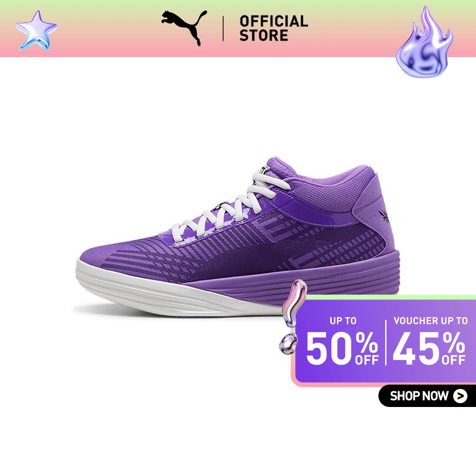Open the OFFICIAL STORE text link
The height and width of the screenshot is (476, 476).
[x=274, y=28]
